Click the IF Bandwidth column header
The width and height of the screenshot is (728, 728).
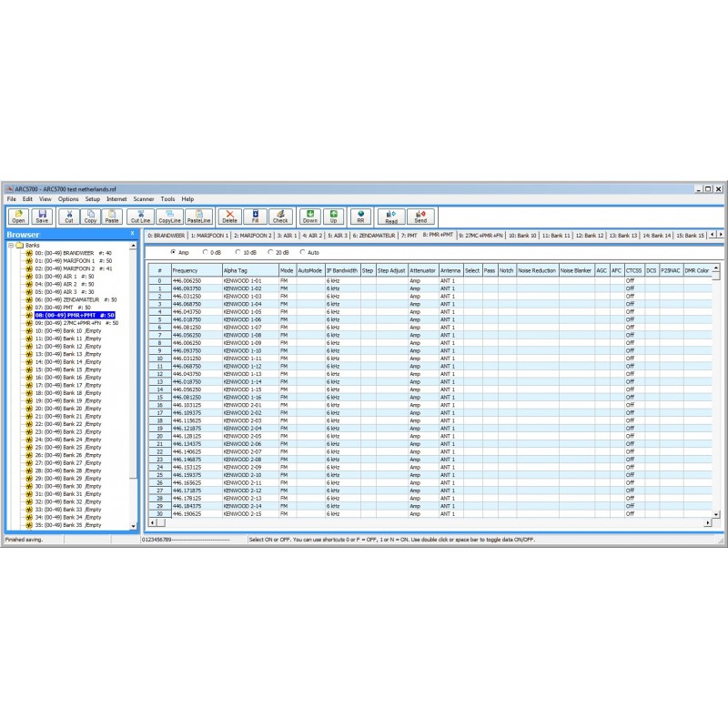343,270
